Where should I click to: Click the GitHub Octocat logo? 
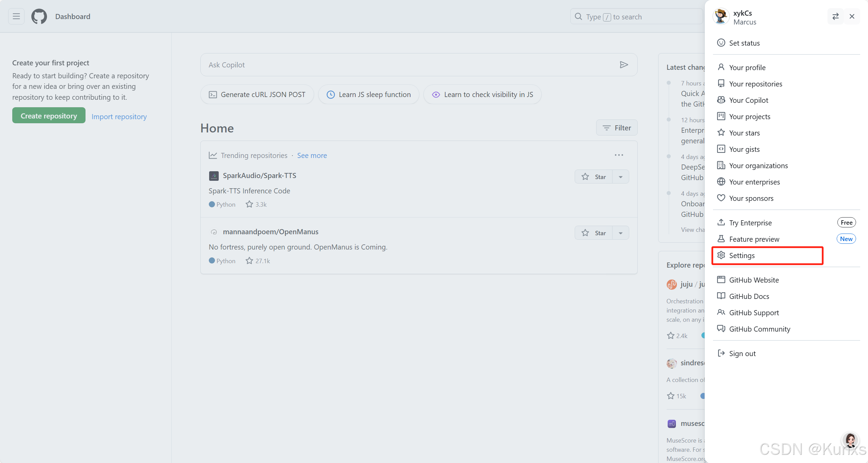pos(39,16)
